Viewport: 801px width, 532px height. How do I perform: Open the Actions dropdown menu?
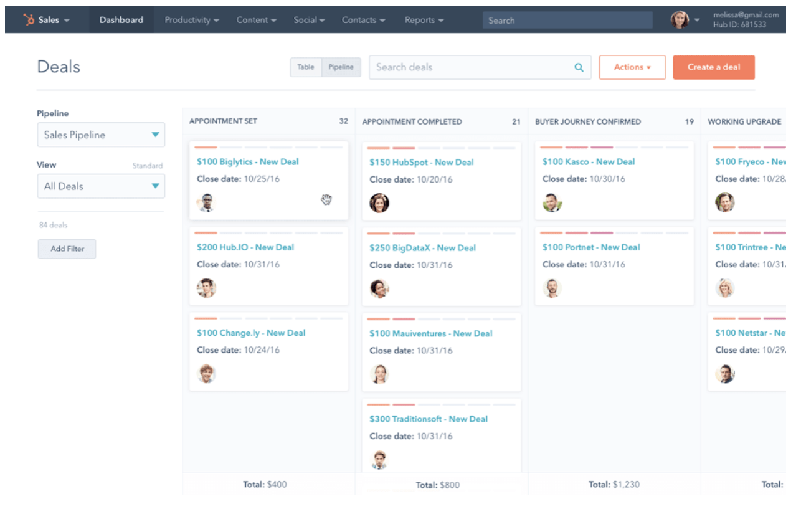632,67
